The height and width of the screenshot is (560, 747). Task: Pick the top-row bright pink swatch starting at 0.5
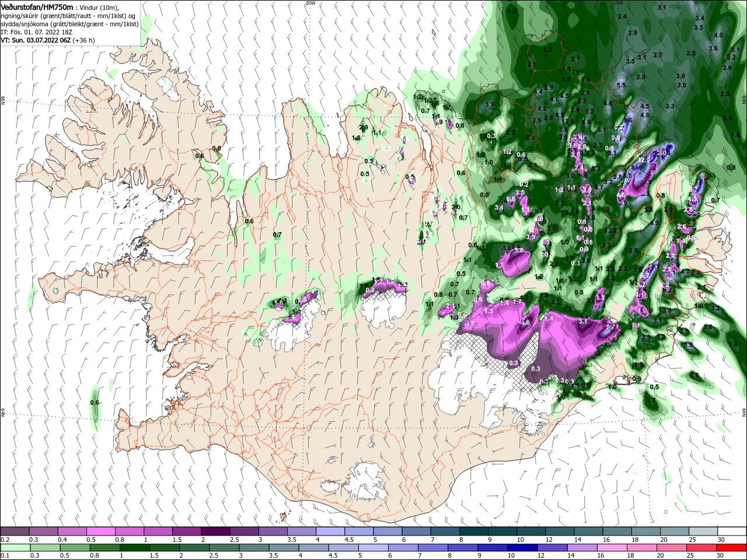pyautogui.click(x=100, y=531)
